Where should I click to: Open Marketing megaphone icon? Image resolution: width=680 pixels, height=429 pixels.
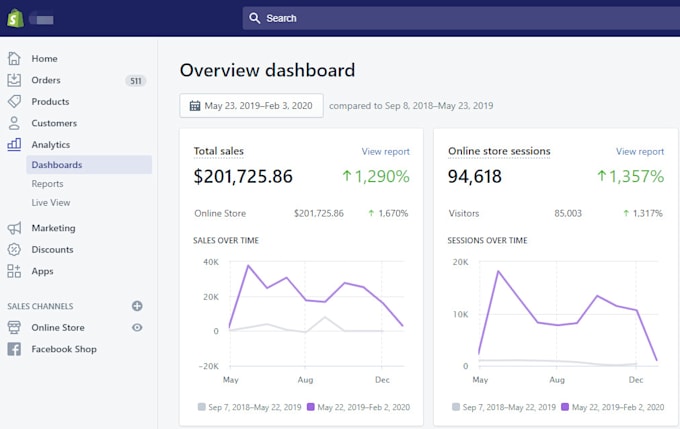[14, 228]
